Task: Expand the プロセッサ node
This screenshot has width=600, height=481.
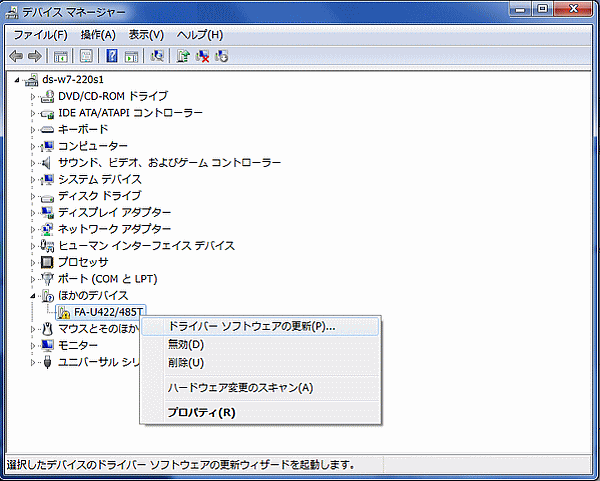Action: [33, 263]
